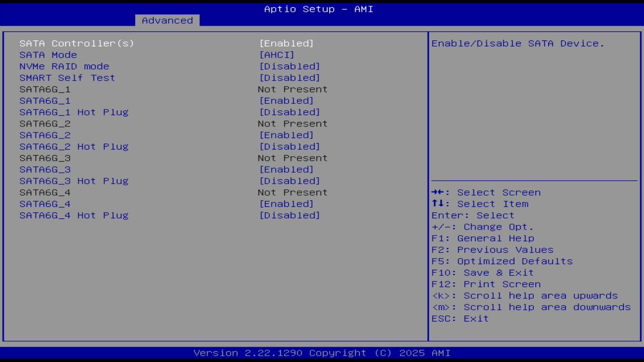
Task: Open the SMART Self Test value selector
Action: click(290, 77)
